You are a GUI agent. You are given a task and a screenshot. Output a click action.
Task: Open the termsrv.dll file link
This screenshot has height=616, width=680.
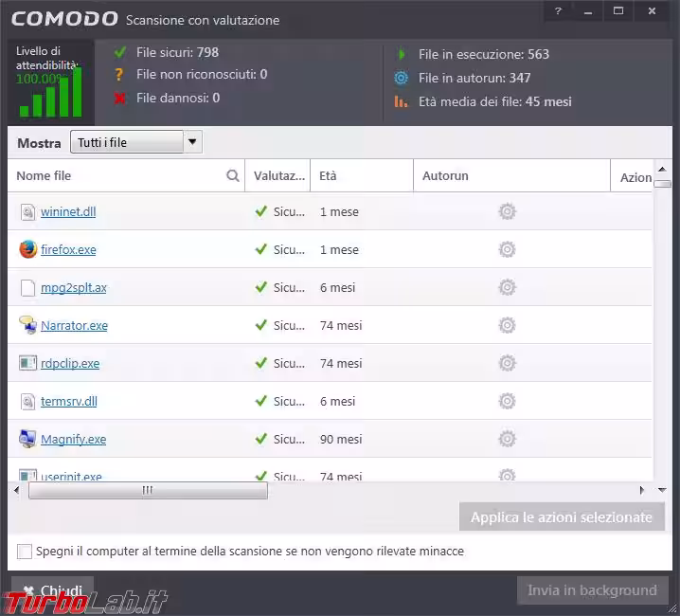click(68, 401)
